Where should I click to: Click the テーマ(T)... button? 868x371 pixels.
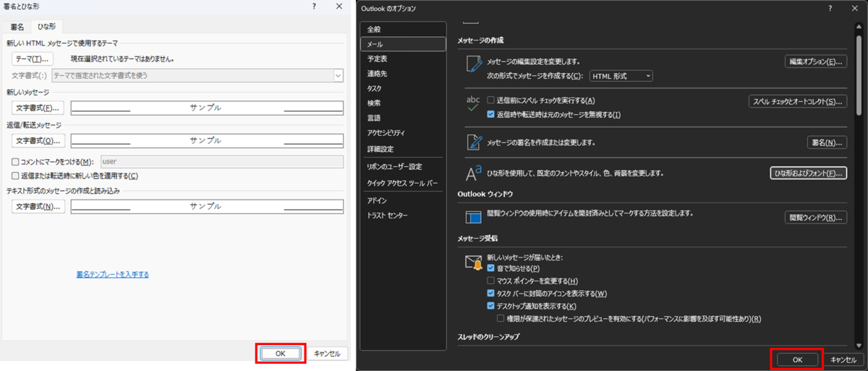[33, 59]
